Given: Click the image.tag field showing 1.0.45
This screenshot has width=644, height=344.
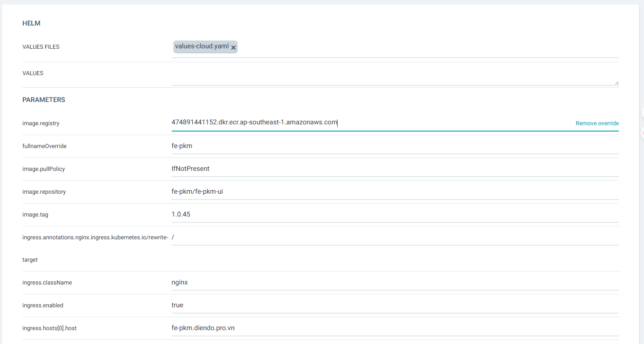Looking at the screenshot, I should point(394,214).
